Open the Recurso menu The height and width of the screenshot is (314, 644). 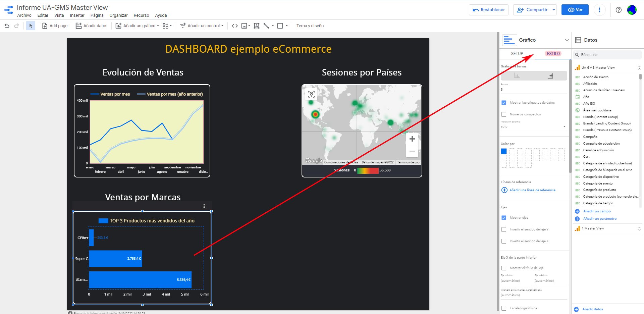point(141,15)
